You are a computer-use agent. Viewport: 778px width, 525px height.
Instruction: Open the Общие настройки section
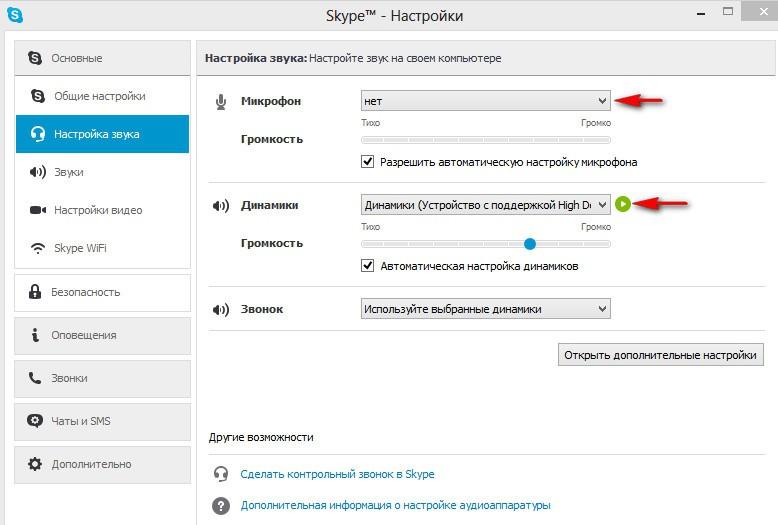pos(102,96)
